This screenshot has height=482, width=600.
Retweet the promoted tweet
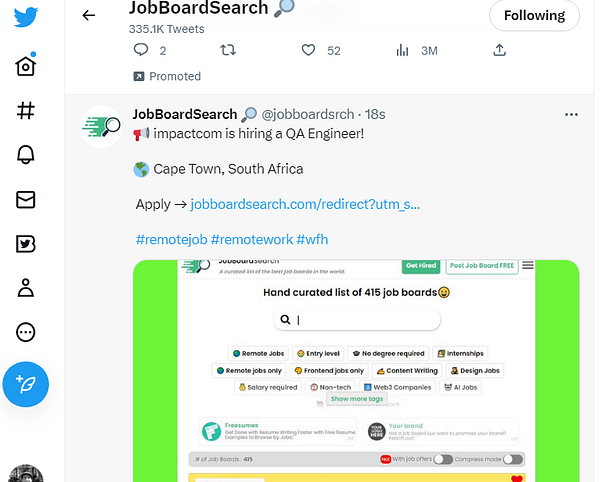click(228, 50)
